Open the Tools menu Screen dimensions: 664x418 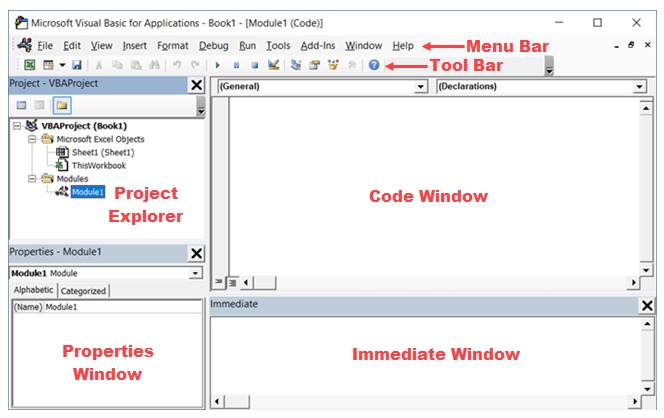point(278,46)
